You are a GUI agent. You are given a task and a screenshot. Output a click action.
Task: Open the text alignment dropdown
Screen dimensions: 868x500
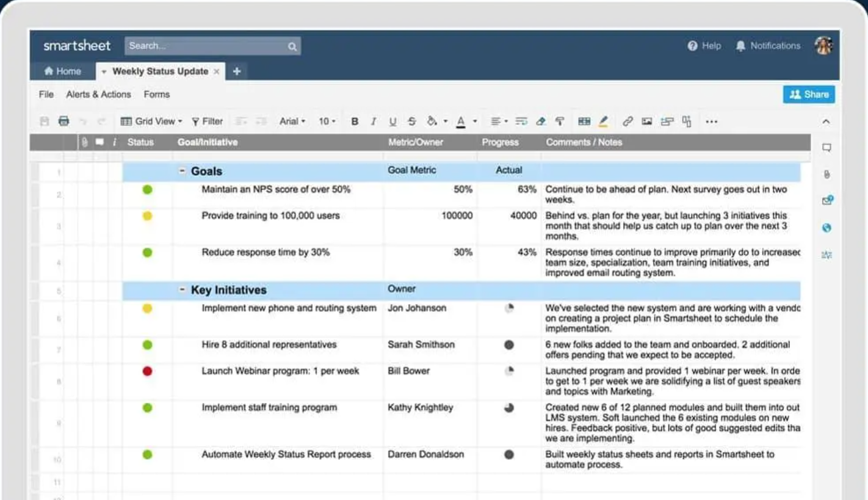(x=500, y=121)
